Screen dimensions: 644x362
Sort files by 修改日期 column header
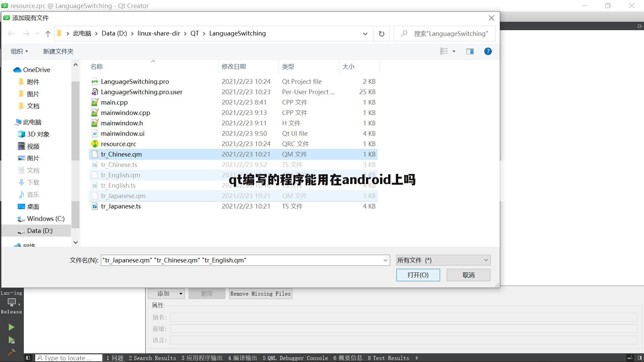pyautogui.click(x=233, y=66)
